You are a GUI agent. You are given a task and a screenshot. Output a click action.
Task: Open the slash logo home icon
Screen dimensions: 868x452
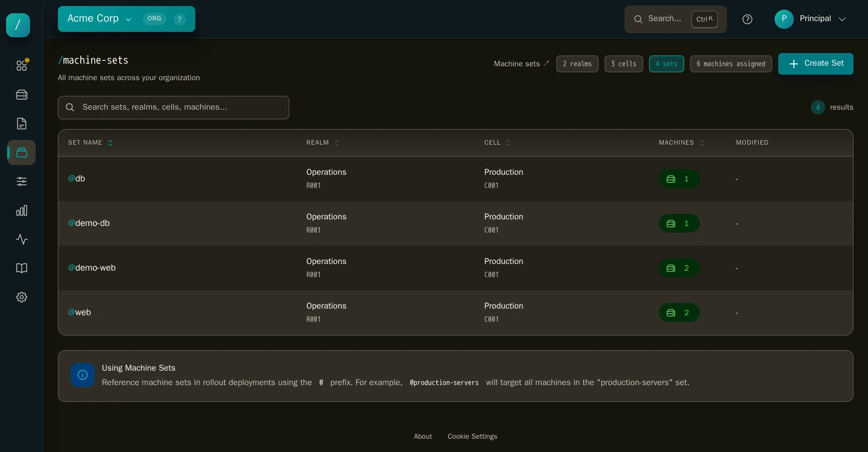tap(18, 25)
